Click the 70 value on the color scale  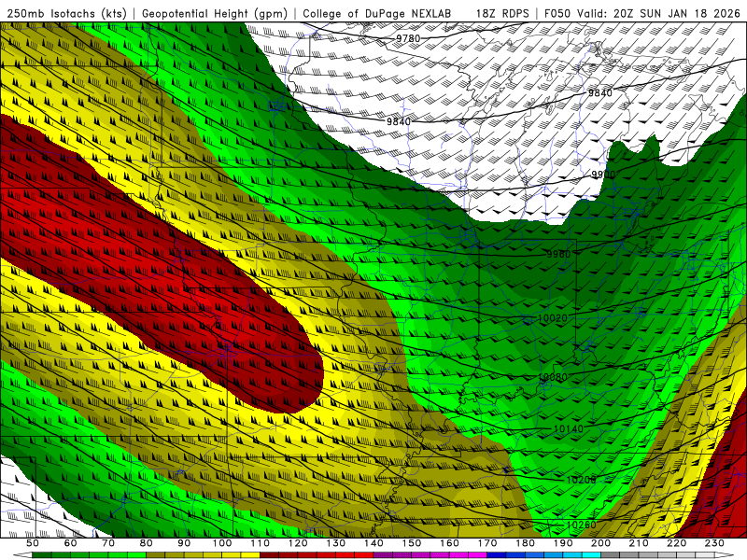point(108,543)
